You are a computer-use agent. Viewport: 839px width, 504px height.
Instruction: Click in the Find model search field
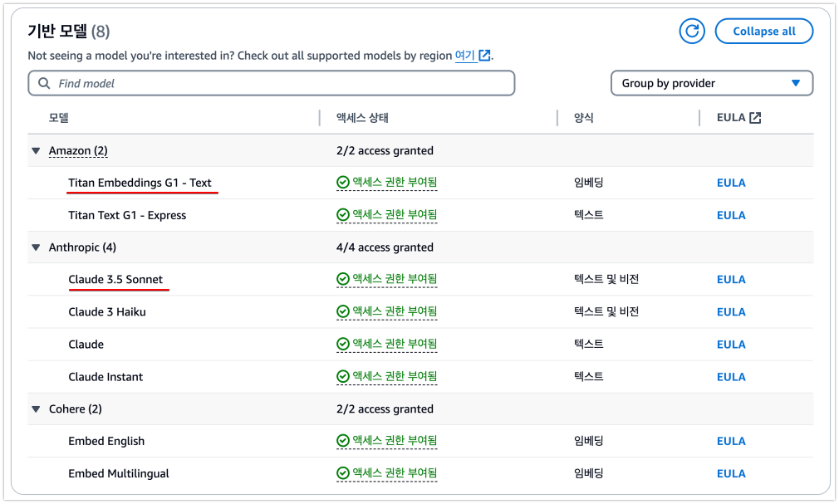(x=272, y=84)
